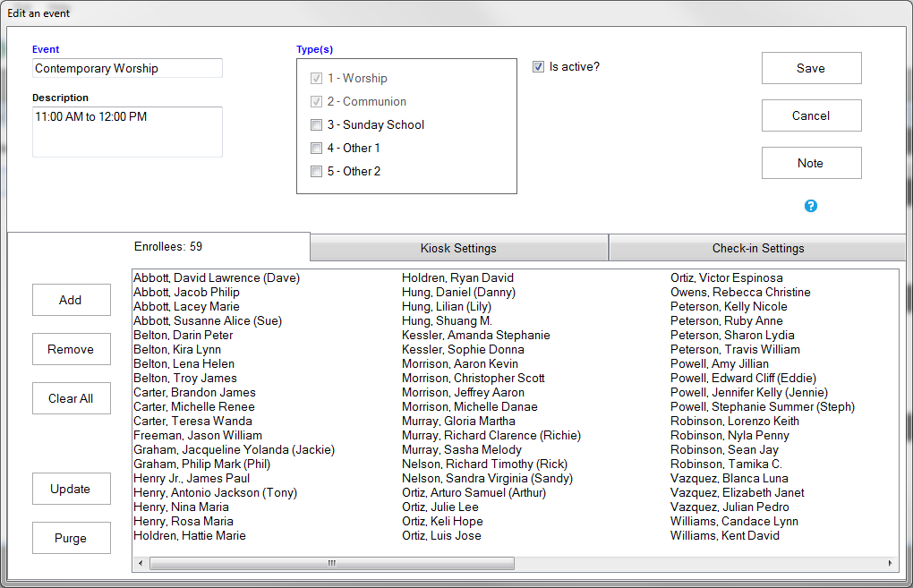
Task: Enable the '3 - Sunday School' type checkbox
Action: tap(316, 125)
